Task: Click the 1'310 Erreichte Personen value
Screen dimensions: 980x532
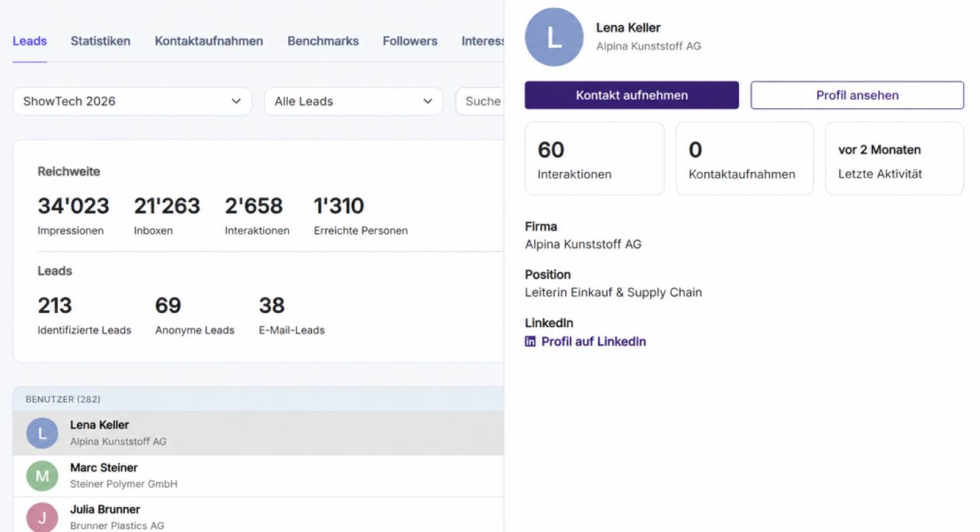Action: tap(339, 206)
